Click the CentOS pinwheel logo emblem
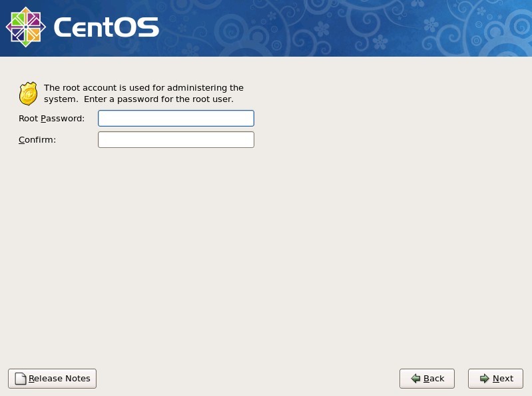 pos(25,27)
